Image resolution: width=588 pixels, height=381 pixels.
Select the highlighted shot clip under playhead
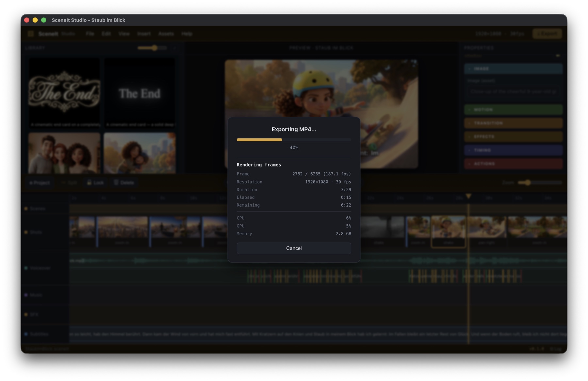pos(448,231)
